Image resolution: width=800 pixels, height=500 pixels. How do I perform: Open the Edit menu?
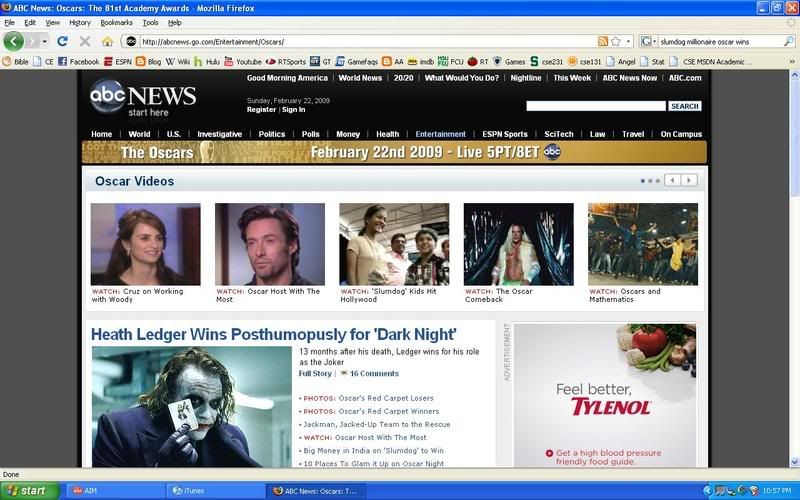click(x=30, y=22)
